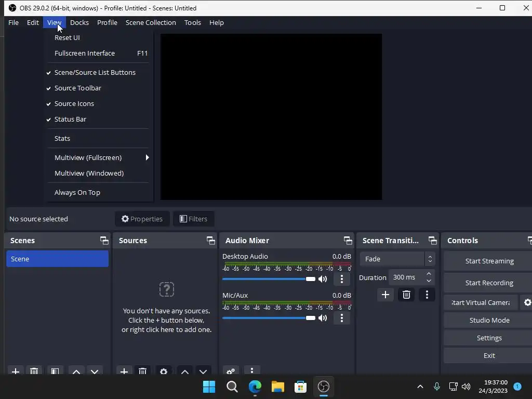Uncheck Source Icons in View menu
Image resolution: width=532 pixels, height=399 pixels.
pyautogui.click(x=98, y=103)
